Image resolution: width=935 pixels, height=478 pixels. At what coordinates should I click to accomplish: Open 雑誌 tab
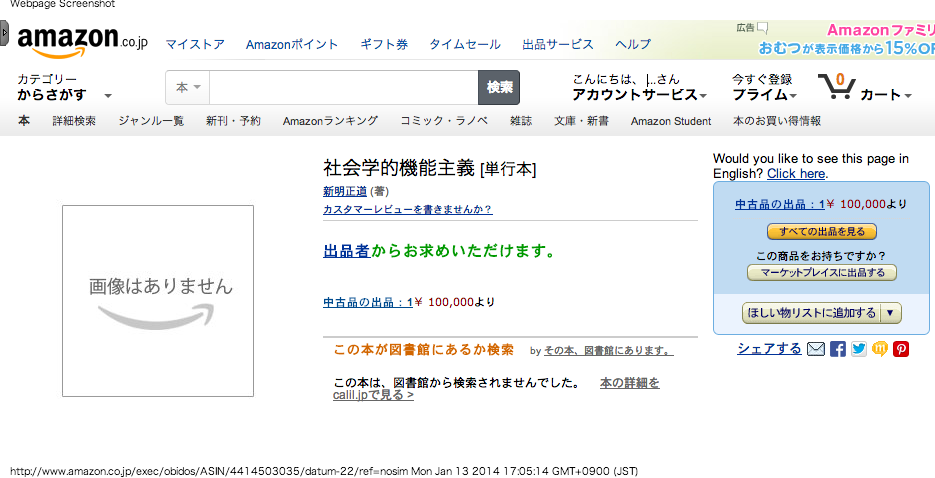[x=521, y=121]
